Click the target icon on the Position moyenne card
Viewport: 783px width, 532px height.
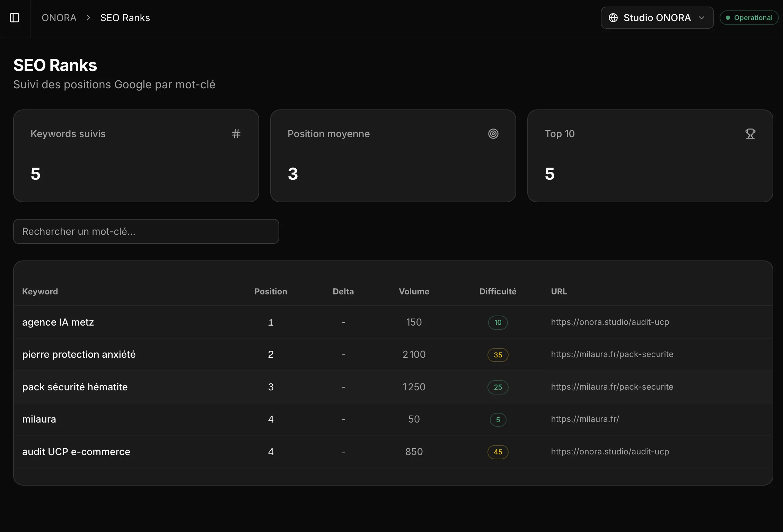coord(494,134)
